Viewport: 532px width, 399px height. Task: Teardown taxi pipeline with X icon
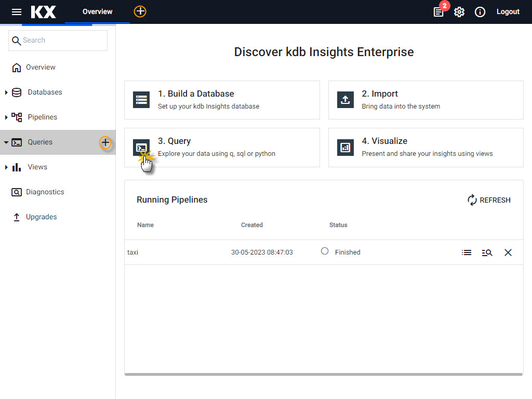[x=508, y=252]
